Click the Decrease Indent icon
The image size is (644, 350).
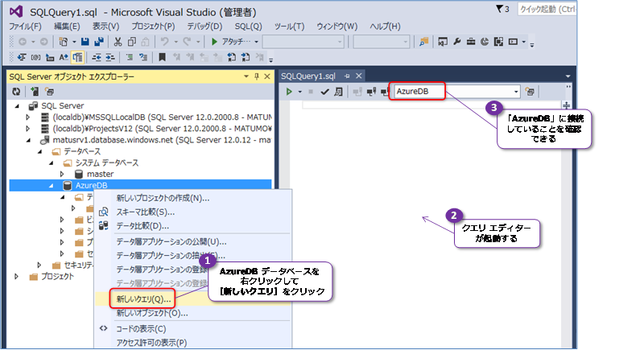97,57
